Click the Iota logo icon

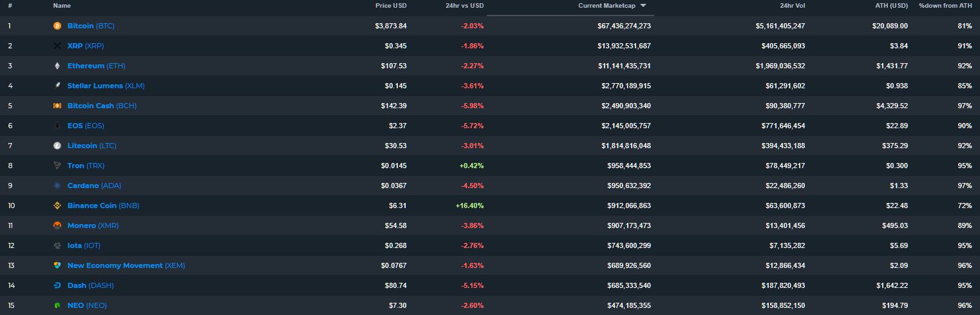[57, 245]
